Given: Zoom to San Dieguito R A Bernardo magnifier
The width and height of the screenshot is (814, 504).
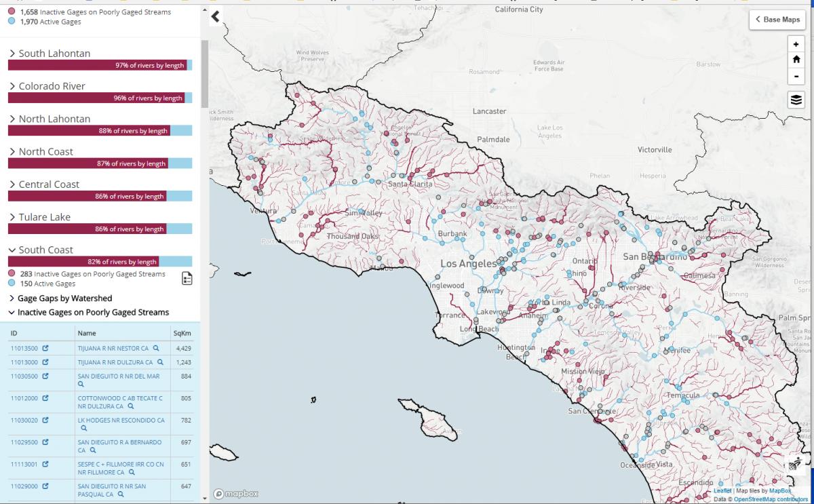Looking at the screenshot, I should [x=92, y=450].
